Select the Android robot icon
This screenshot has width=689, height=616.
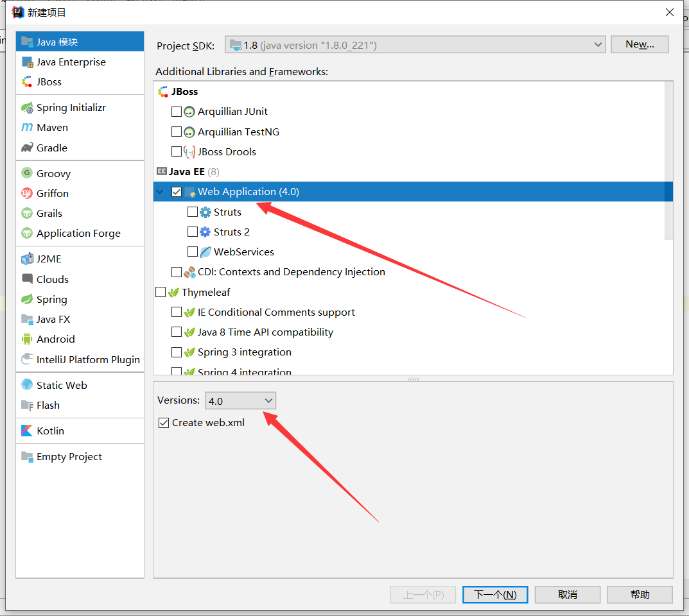tap(27, 339)
